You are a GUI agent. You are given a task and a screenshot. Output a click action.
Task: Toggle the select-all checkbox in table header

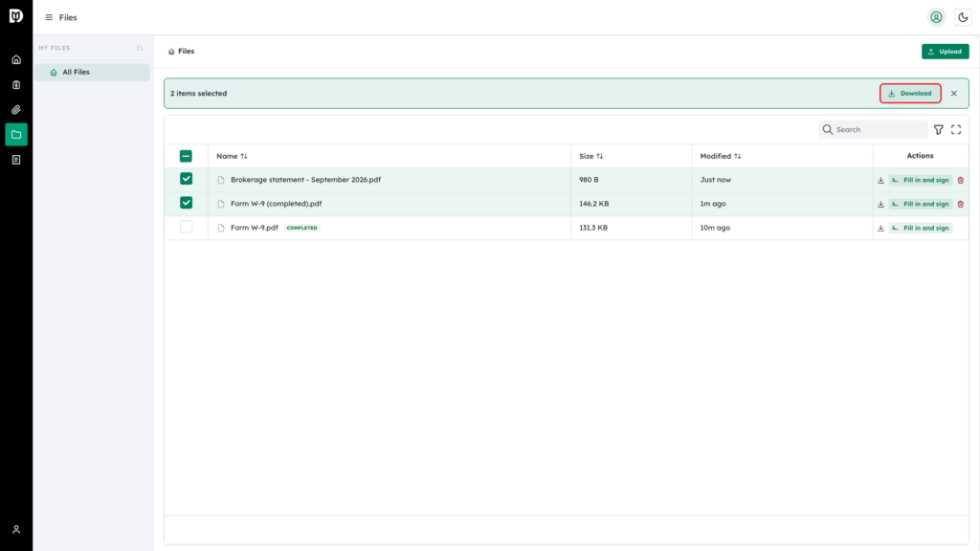point(186,156)
